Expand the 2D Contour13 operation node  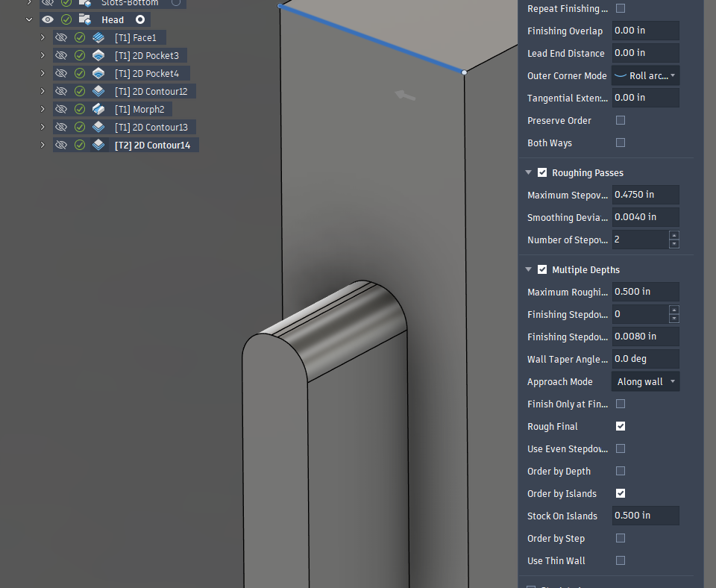[x=43, y=127]
